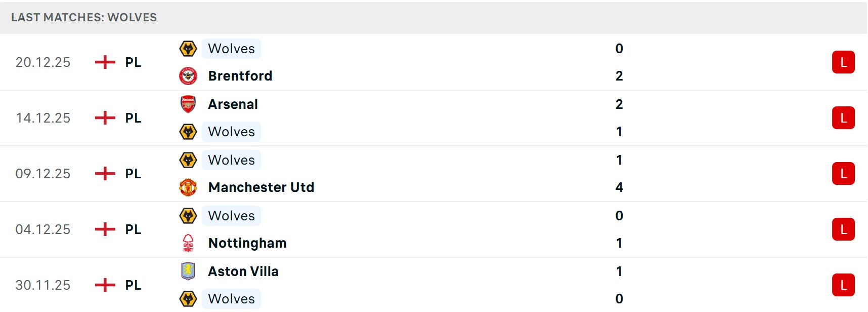The image size is (868, 312).
Task: Open the Nottingham team link
Action: 247,243
